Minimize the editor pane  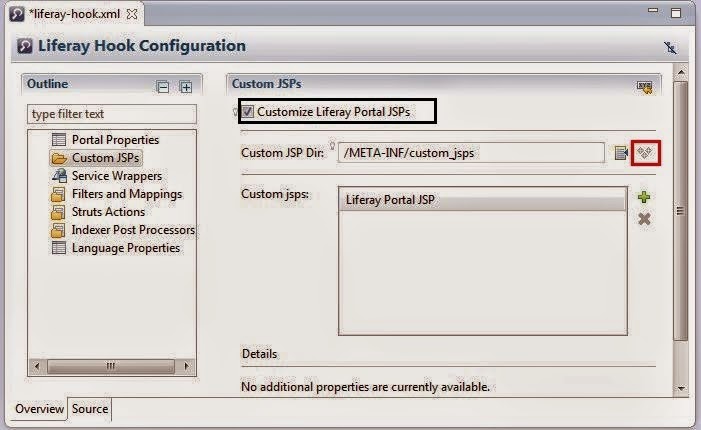653,11
